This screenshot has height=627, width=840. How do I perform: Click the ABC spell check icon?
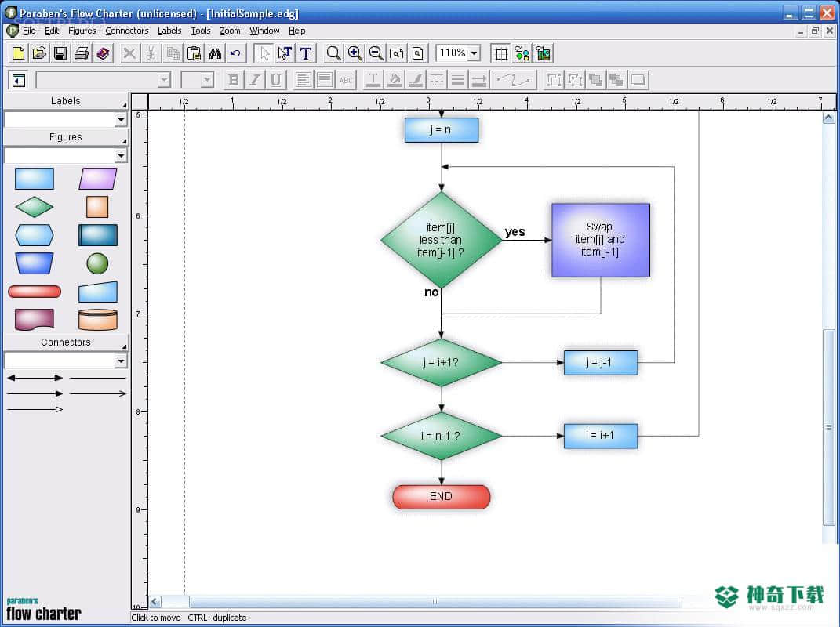[346, 80]
